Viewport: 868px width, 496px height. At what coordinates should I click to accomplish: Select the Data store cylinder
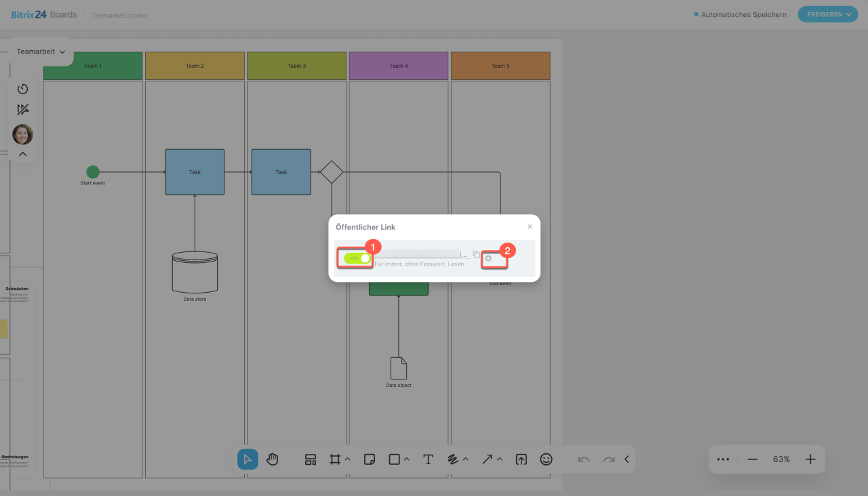click(x=195, y=272)
